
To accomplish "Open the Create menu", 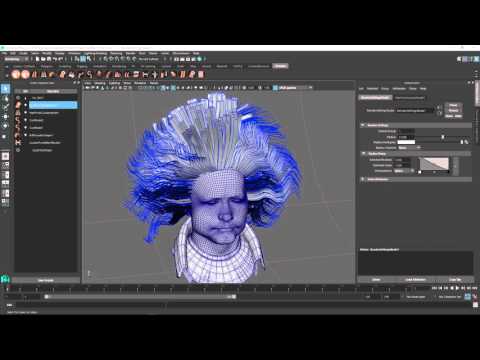I will coord(23,53).
